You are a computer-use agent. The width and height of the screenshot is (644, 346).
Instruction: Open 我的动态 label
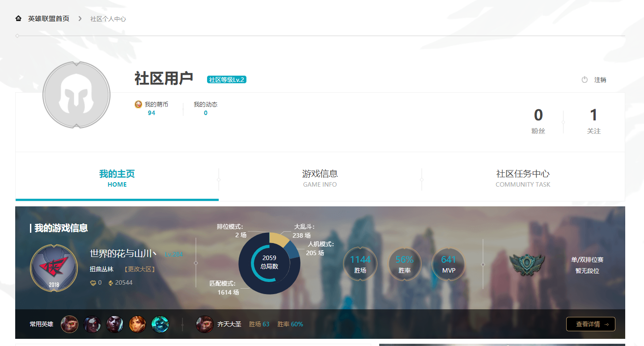click(x=205, y=104)
